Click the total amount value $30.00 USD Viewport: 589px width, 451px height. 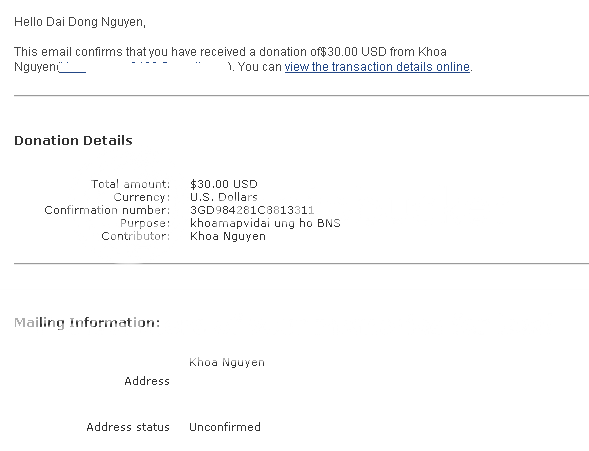coord(224,184)
